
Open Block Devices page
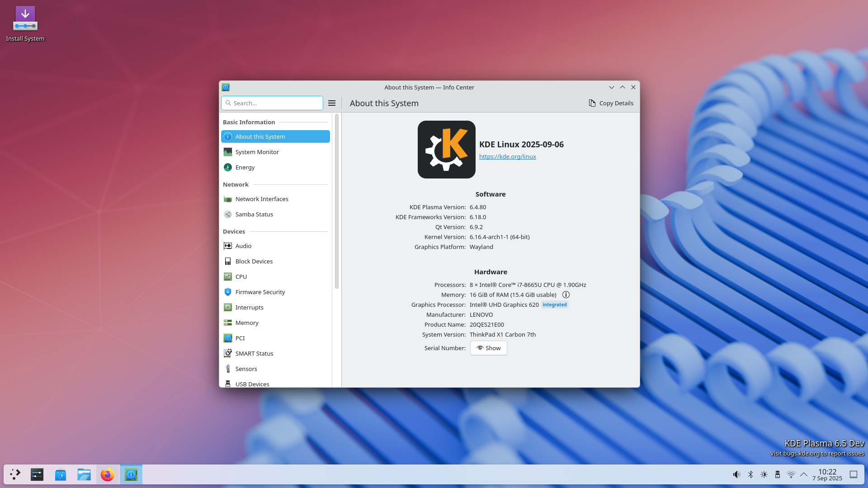(x=275, y=261)
